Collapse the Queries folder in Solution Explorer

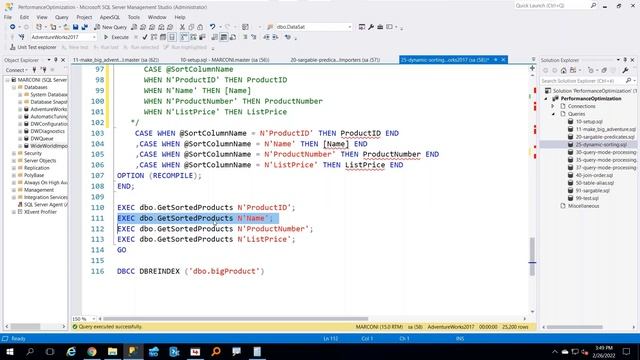coord(553,114)
